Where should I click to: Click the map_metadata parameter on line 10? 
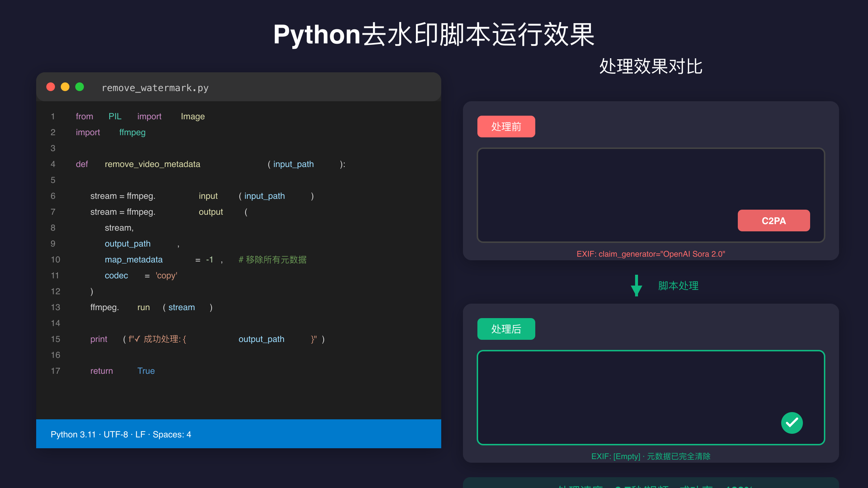click(x=133, y=260)
